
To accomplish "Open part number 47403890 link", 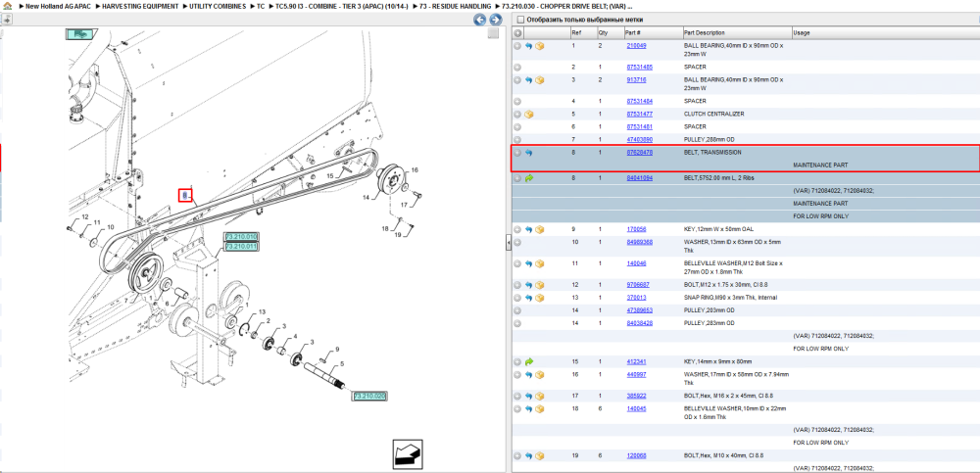I will coord(639,139).
